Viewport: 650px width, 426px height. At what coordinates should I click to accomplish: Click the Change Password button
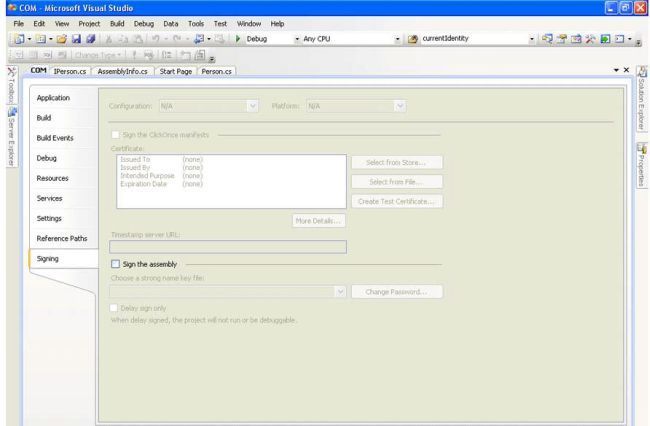397,292
